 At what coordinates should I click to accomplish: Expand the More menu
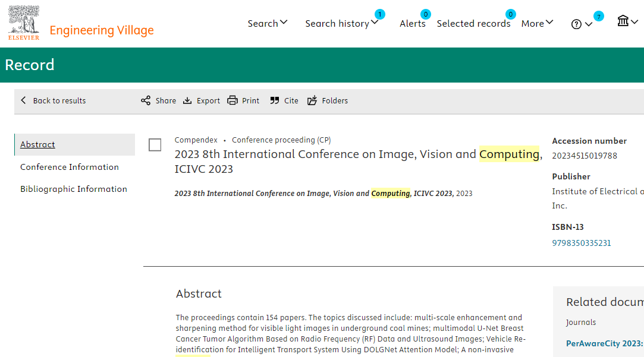[x=537, y=23]
